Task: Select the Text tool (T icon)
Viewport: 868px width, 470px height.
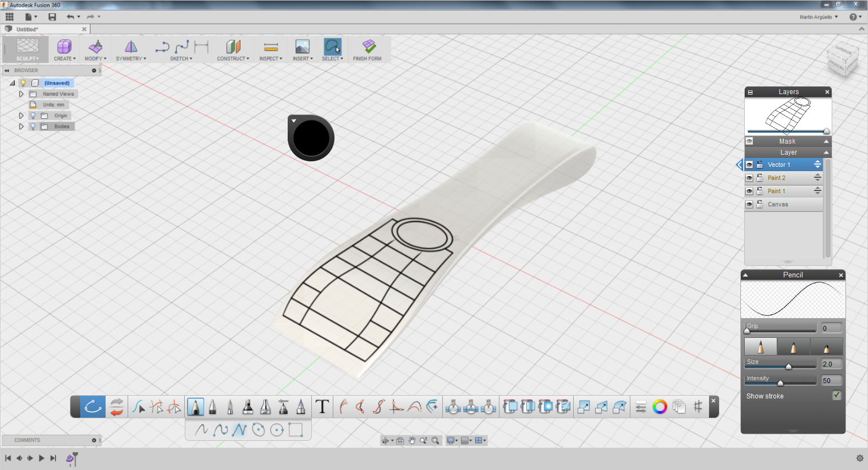Action: click(322, 407)
